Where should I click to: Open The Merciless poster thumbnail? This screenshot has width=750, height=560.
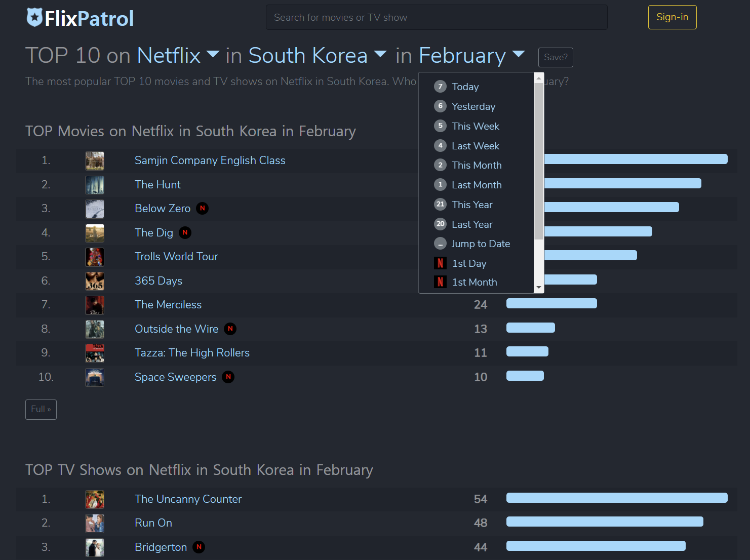coord(95,305)
